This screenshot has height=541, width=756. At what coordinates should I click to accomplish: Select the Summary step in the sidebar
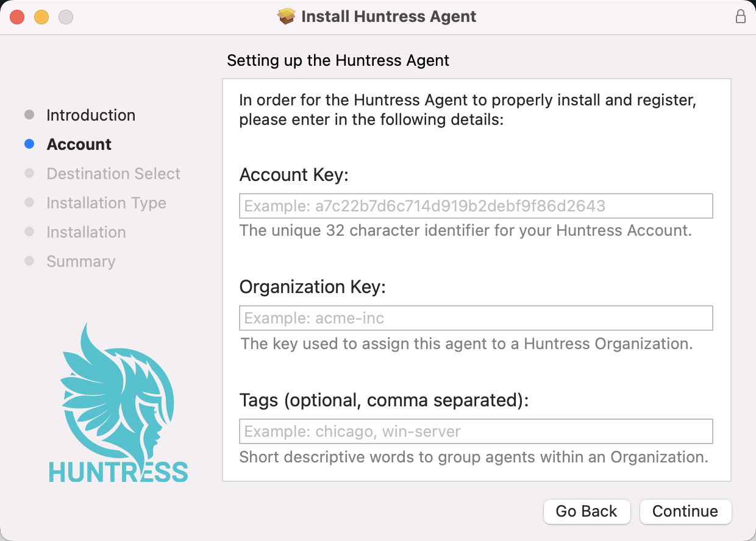coord(80,261)
